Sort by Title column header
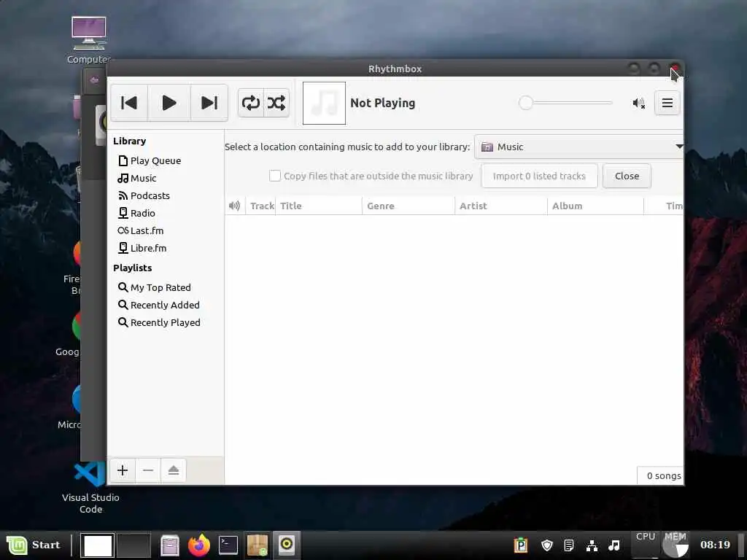The width and height of the screenshot is (747, 560). coord(318,206)
